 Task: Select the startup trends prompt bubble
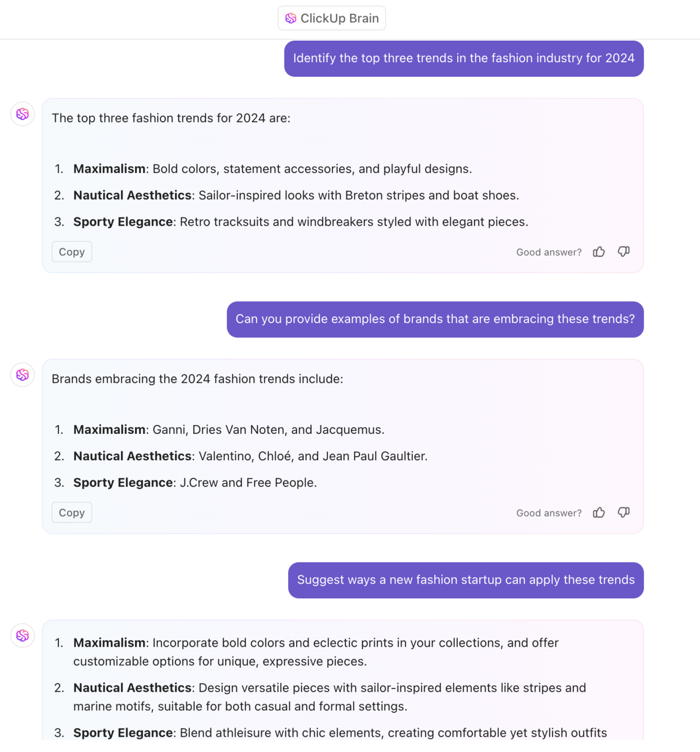[465, 580]
